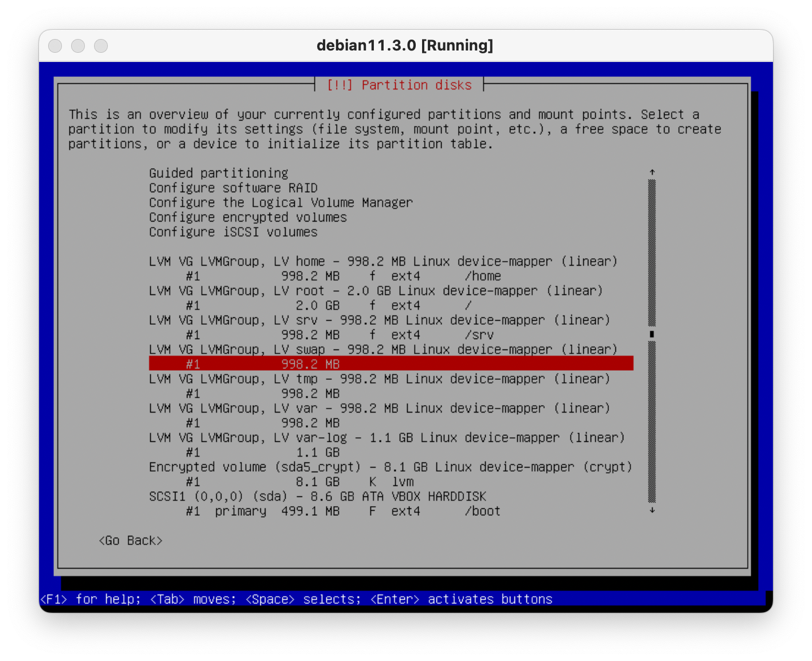Click the Go Back button

tap(130, 541)
